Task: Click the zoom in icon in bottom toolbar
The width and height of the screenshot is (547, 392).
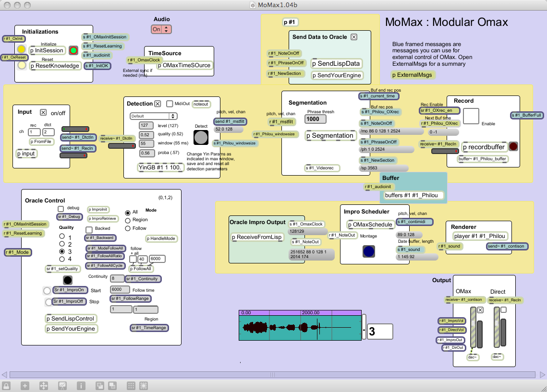Action: click(100, 386)
